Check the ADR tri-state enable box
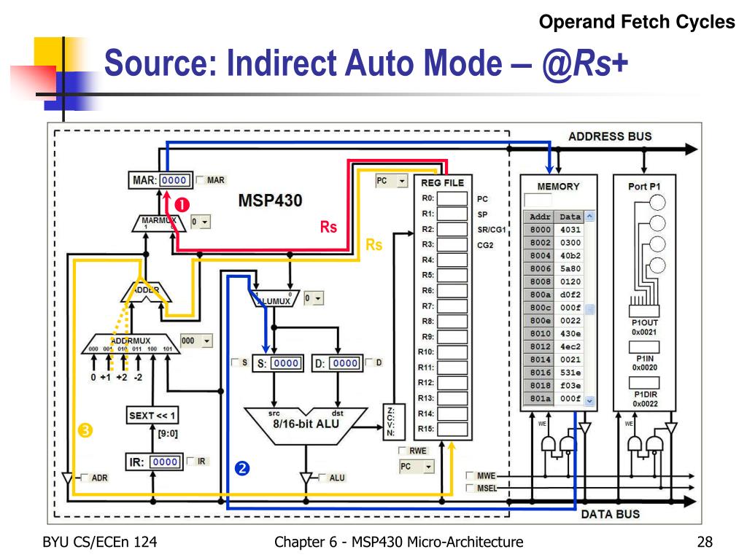 point(85,477)
